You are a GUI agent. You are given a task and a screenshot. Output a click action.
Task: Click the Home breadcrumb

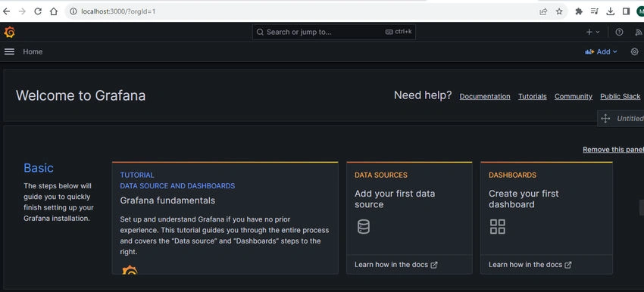[x=33, y=51]
